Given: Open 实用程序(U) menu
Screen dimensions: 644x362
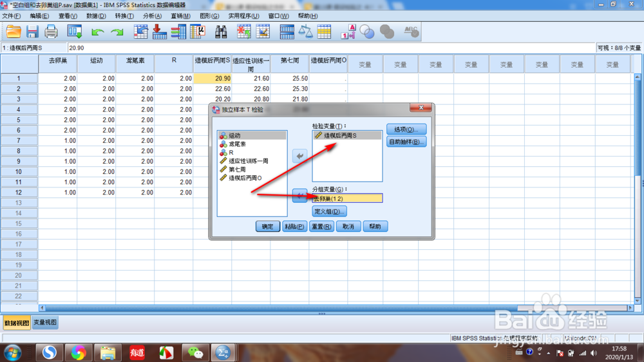Looking at the screenshot, I should [243, 16].
